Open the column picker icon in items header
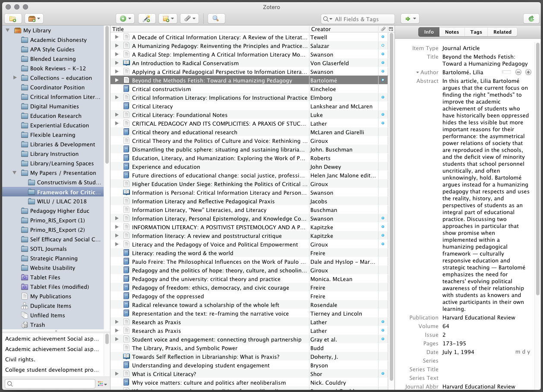The height and width of the screenshot is (392, 543). pos(391,29)
